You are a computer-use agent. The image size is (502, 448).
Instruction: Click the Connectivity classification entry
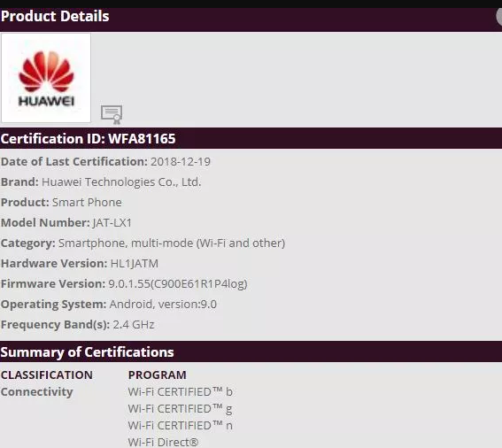tap(37, 392)
